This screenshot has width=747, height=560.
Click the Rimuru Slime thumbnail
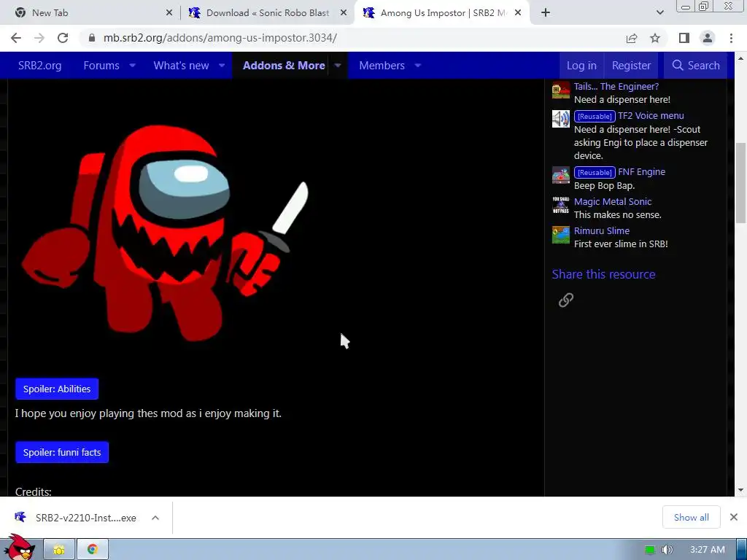561,234
